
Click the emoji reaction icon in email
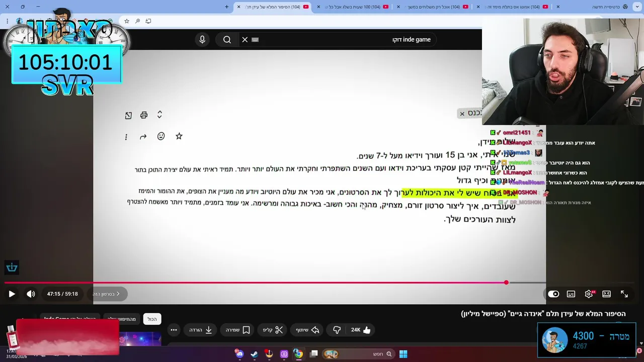161,136
